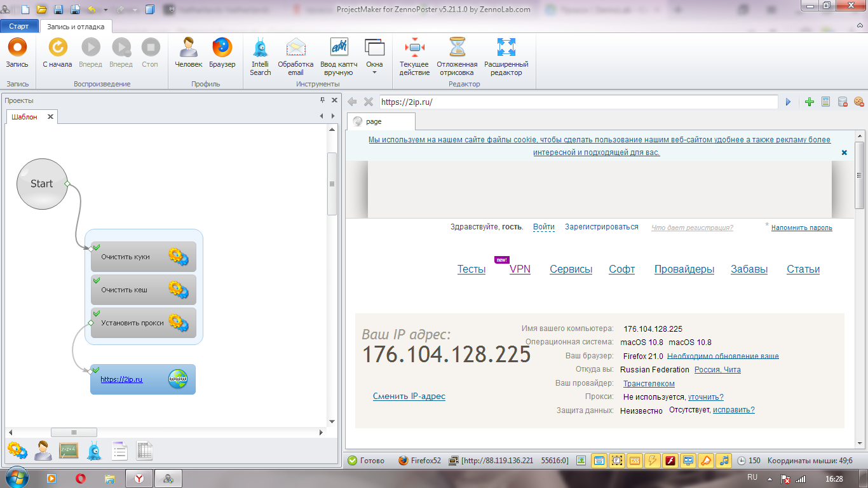Click the Стоп playback button
Image resolution: width=868 pixels, height=488 pixels.
(x=150, y=52)
